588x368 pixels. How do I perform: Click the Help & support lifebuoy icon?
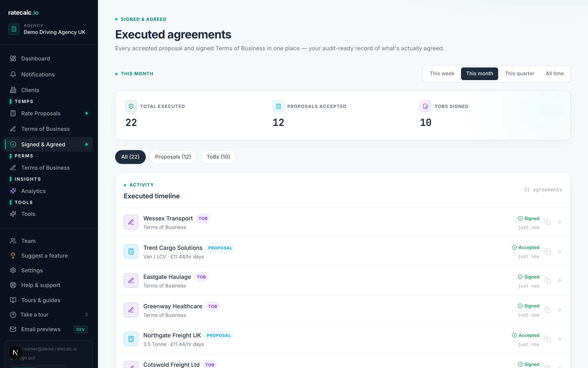(x=13, y=285)
